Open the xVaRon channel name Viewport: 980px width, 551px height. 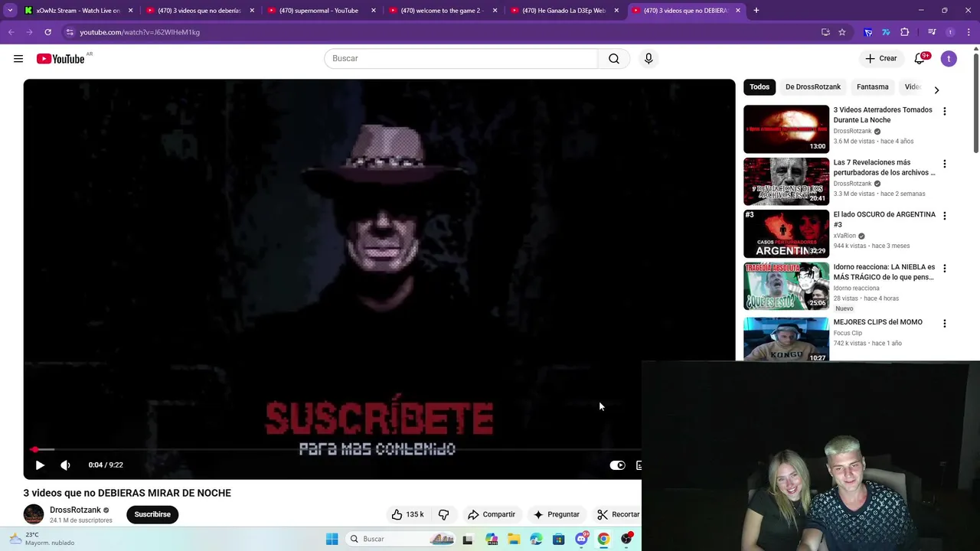pos(844,236)
